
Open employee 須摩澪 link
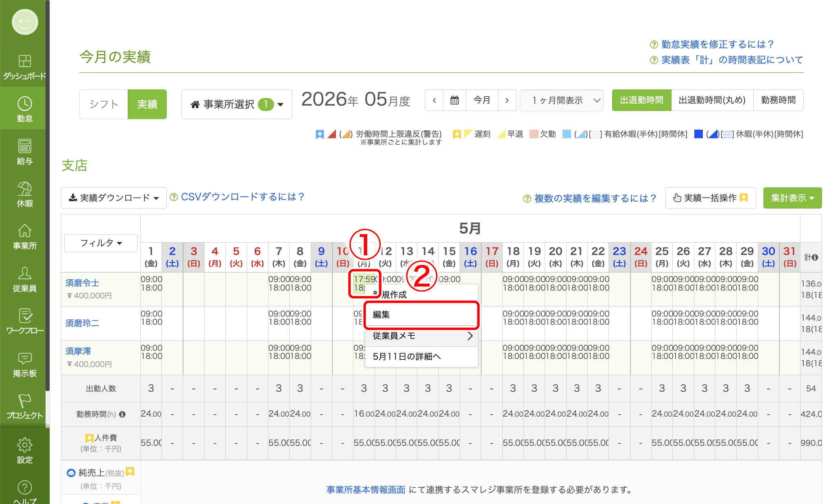coord(78,351)
